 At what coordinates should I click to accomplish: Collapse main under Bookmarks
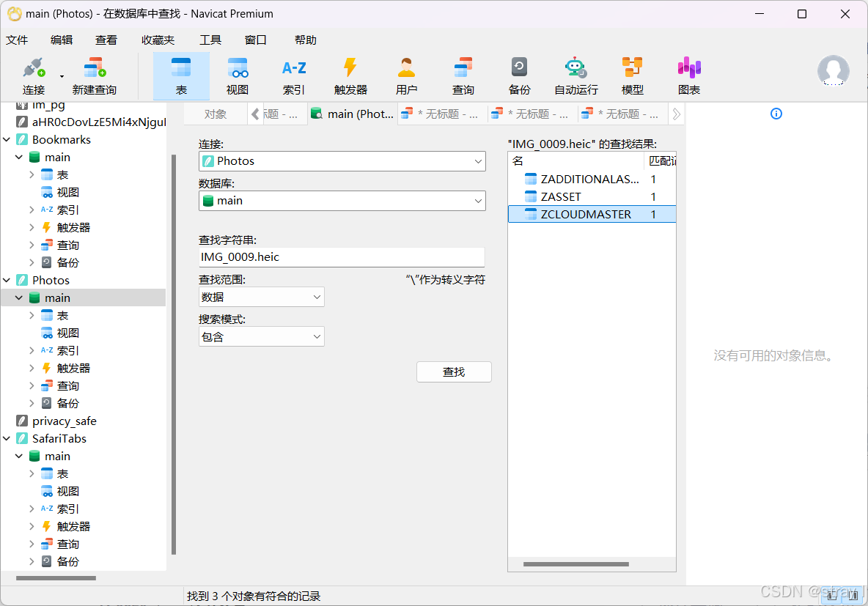[x=19, y=157]
